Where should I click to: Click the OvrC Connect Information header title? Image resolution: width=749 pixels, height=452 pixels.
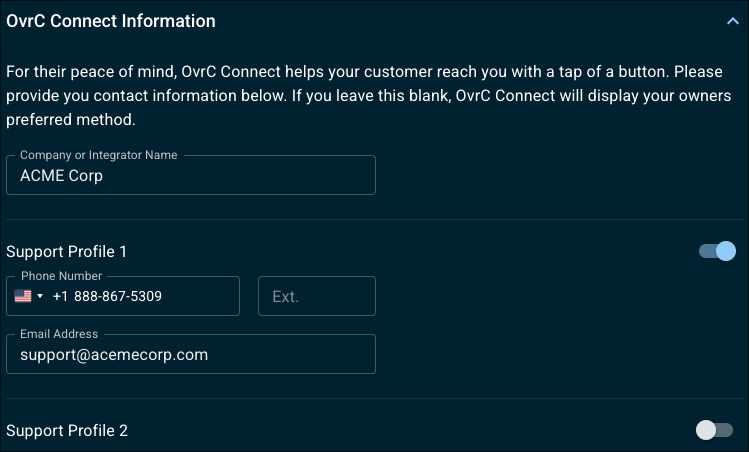pos(111,21)
